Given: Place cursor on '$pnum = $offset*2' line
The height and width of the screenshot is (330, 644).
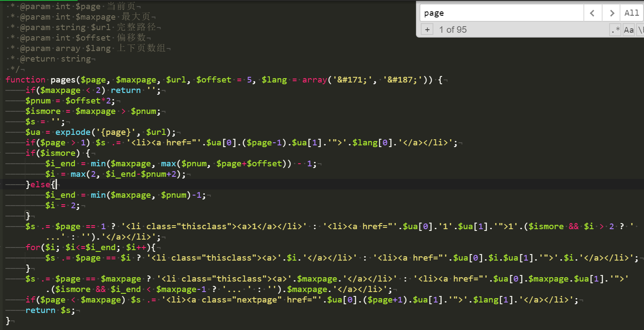Looking at the screenshot, I should click(x=70, y=101).
